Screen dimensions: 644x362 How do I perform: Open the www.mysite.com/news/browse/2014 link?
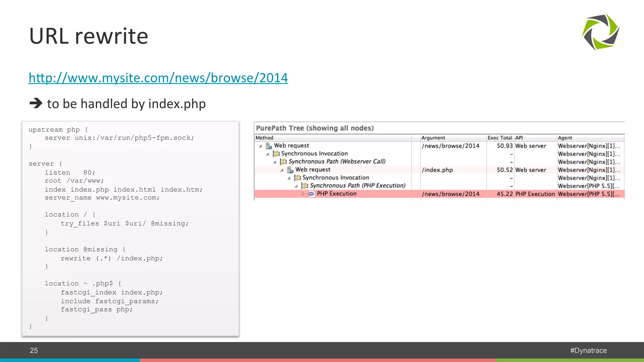coord(158,78)
